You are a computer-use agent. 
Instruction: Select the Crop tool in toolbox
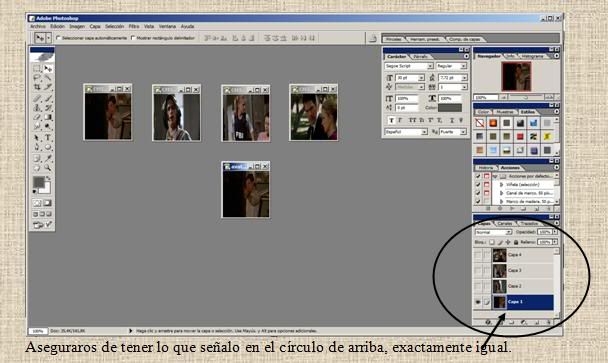click(x=37, y=87)
